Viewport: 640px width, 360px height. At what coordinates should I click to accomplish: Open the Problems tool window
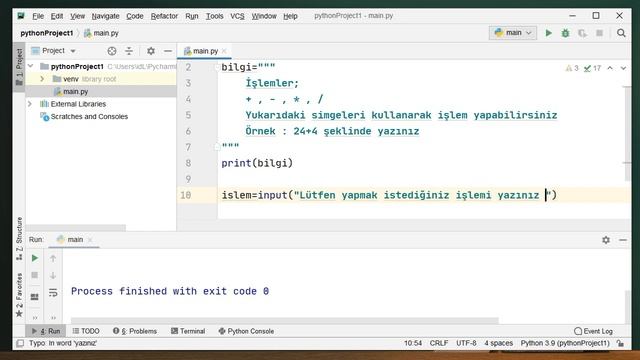click(135, 331)
